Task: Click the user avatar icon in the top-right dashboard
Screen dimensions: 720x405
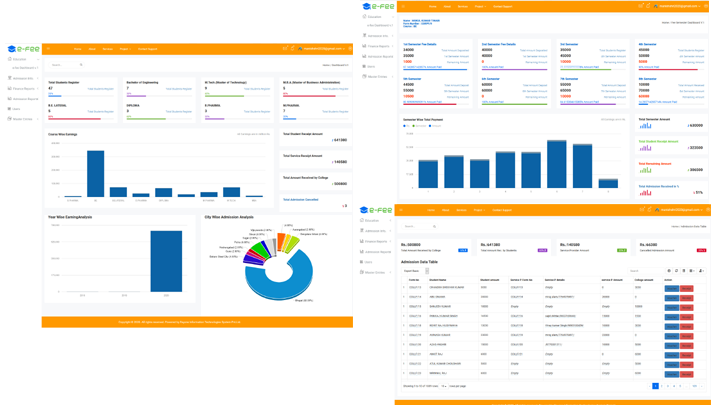Action: pyautogui.click(x=655, y=6)
